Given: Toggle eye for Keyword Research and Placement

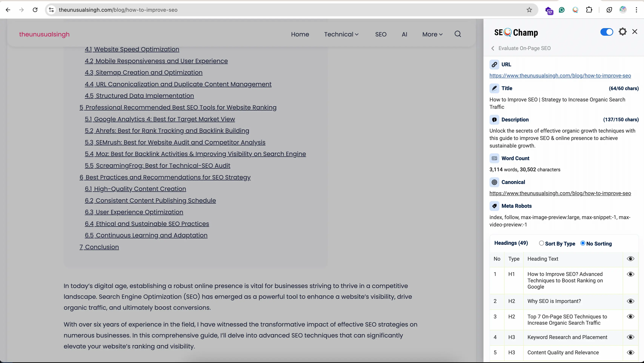Looking at the screenshot, I should [630, 337].
